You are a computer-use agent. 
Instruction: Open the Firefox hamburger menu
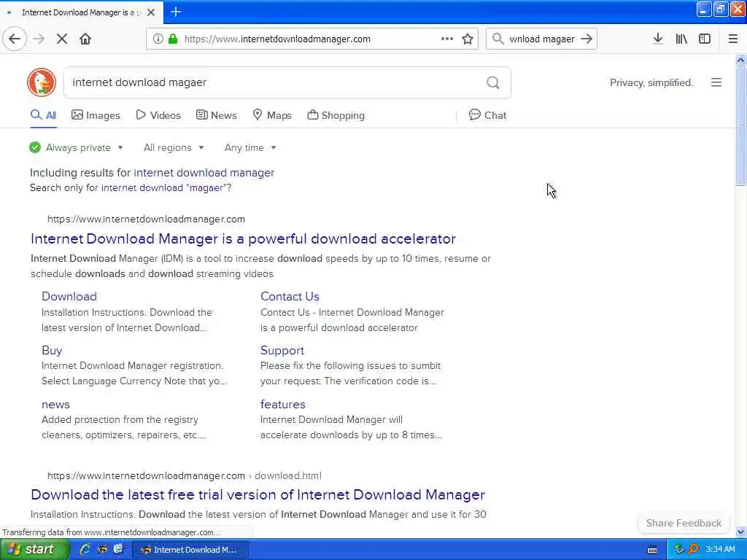[732, 39]
